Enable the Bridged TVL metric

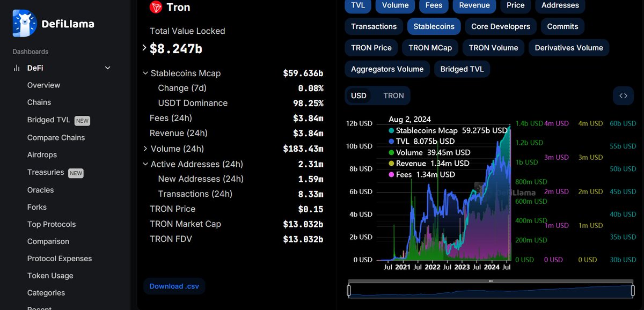pos(462,69)
